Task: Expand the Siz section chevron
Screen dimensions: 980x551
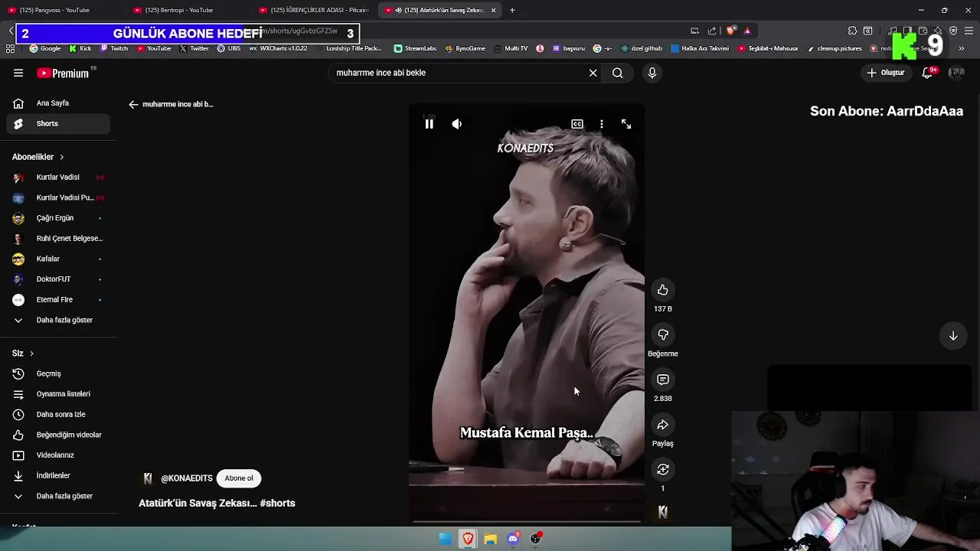Action: point(31,354)
